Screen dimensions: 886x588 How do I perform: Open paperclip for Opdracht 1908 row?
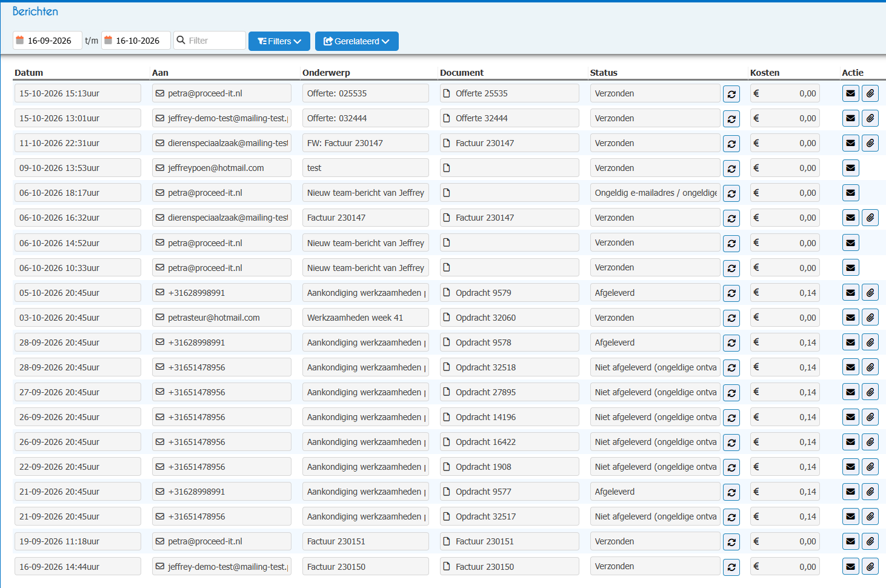pyautogui.click(x=870, y=467)
